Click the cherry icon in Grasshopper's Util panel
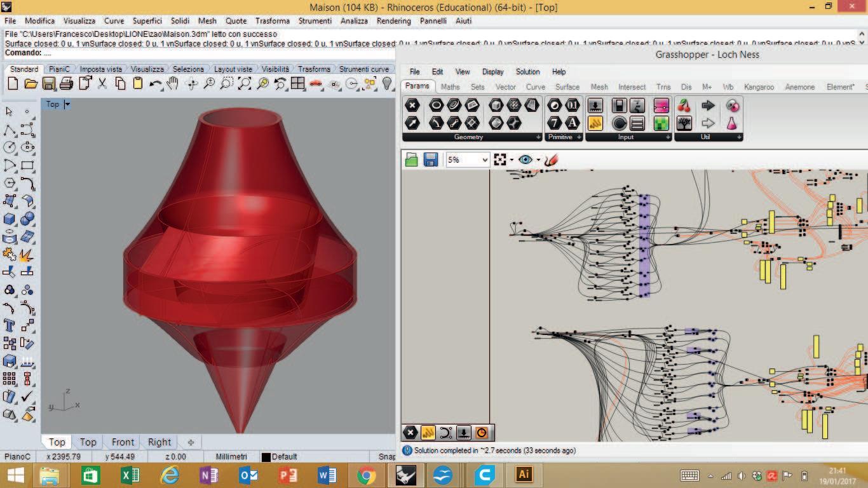Image resolution: width=868 pixels, height=488 pixels. [x=684, y=105]
